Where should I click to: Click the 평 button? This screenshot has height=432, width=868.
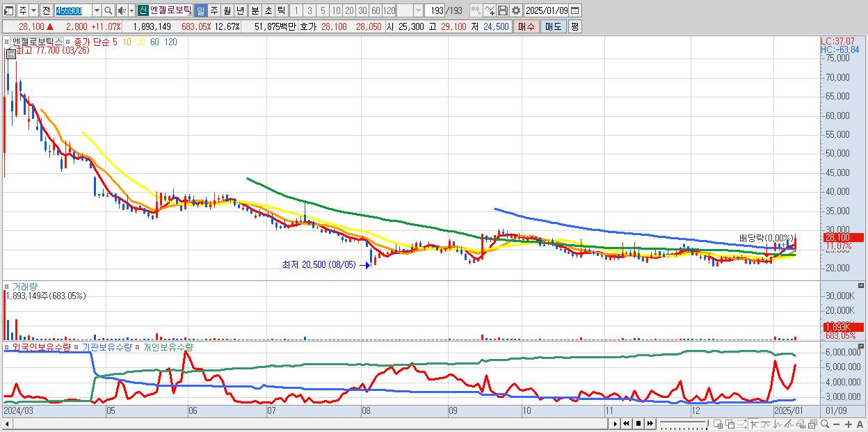pos(574,26)
